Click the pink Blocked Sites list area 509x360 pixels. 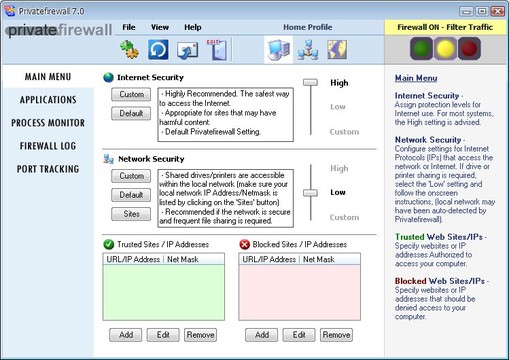299,292
